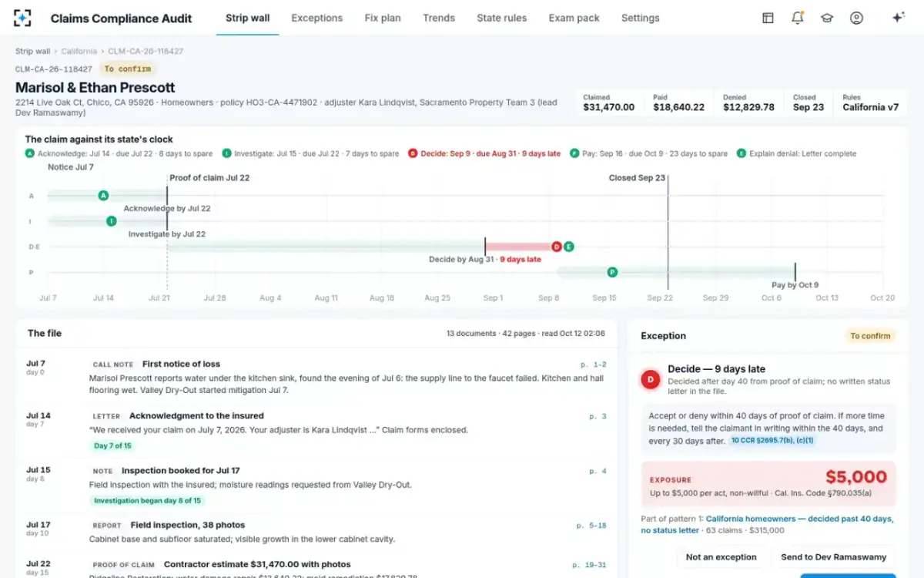Viewport: 924px width, 578px height.
Task: Click Pay legend item with P icon
Action: point(648,153)
